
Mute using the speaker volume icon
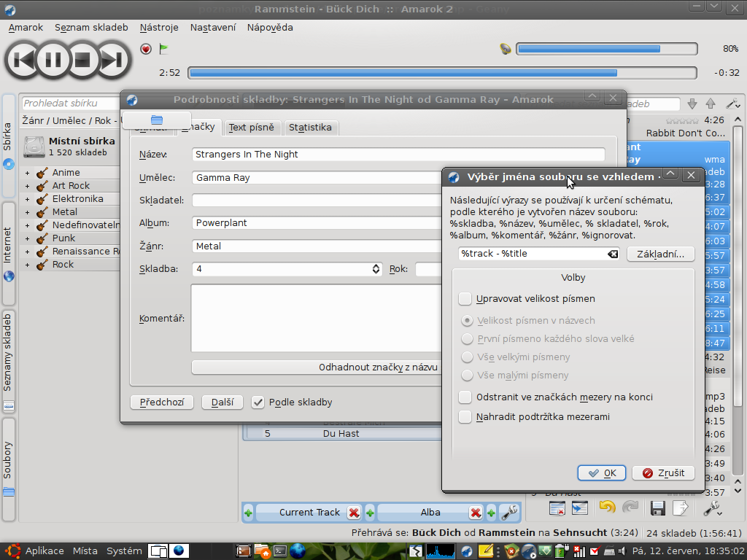click(506, 49)
